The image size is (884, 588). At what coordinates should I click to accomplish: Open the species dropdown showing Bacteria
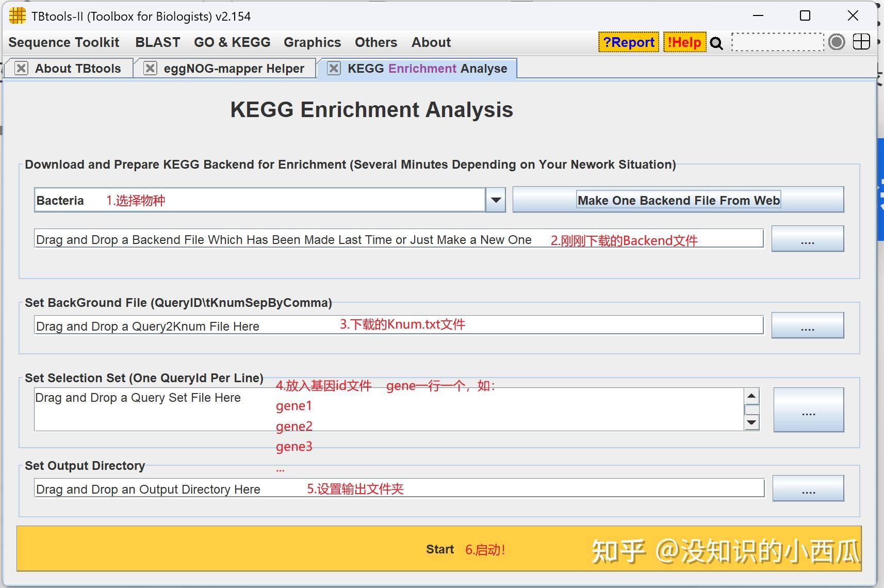click(495, 200)
